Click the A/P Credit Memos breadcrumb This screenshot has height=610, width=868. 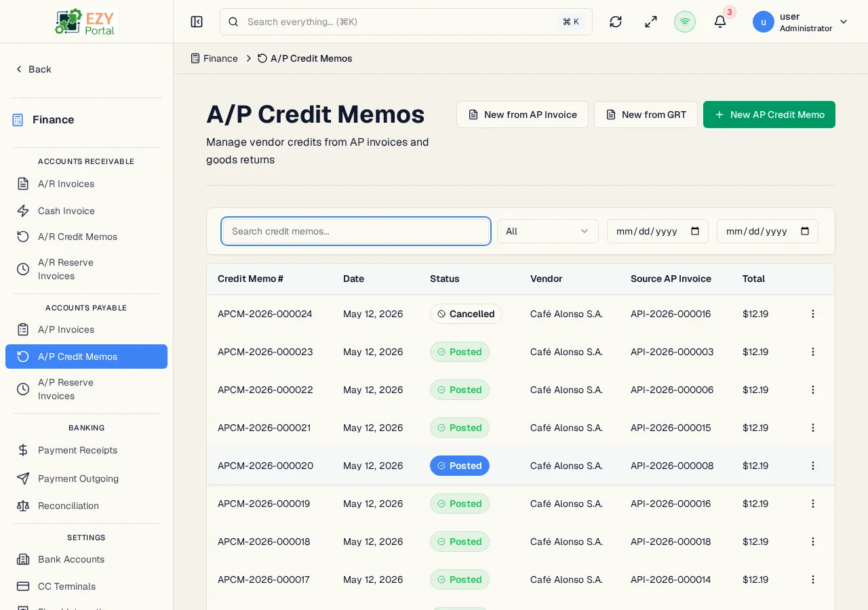[x=305, y=58]
